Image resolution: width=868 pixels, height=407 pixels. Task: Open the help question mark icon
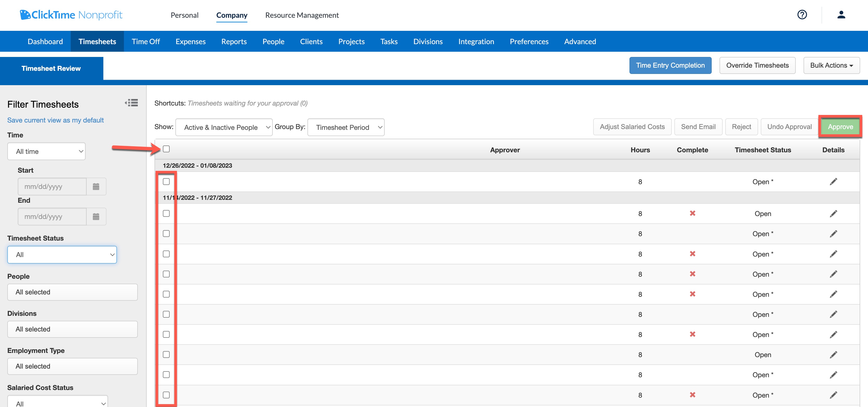[x=802, y=15]
